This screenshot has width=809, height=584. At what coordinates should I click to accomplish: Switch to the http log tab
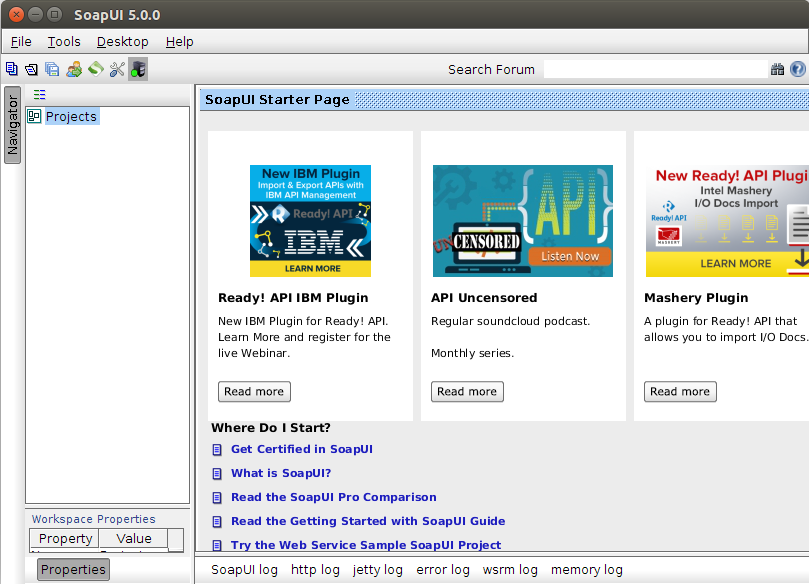click(315, 570)
